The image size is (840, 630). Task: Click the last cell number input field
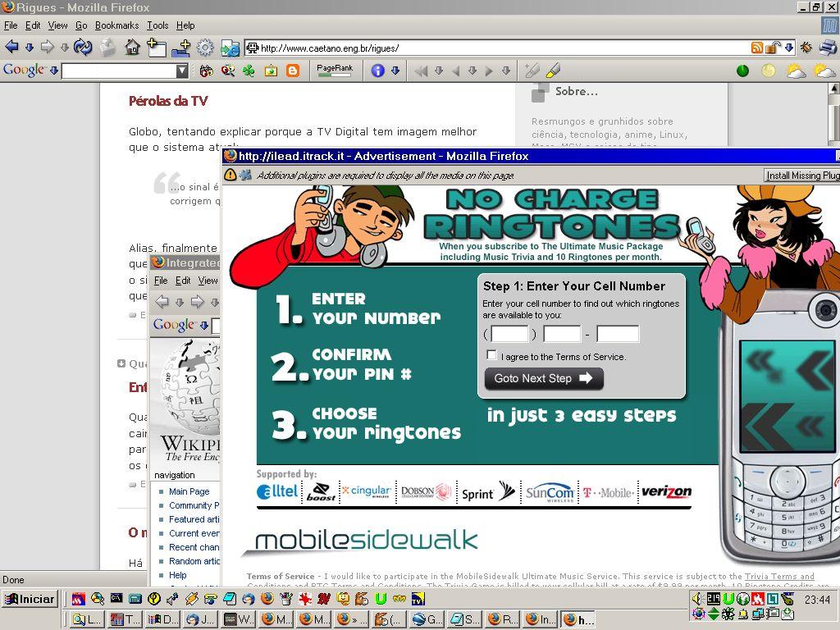[x=618, y=334]
